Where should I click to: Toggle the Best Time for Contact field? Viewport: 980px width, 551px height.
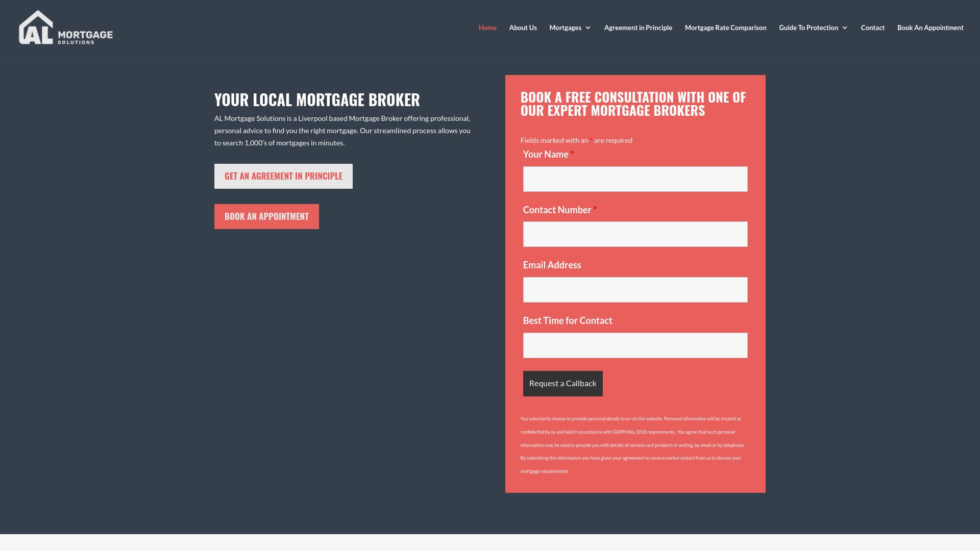pos(635,345)
